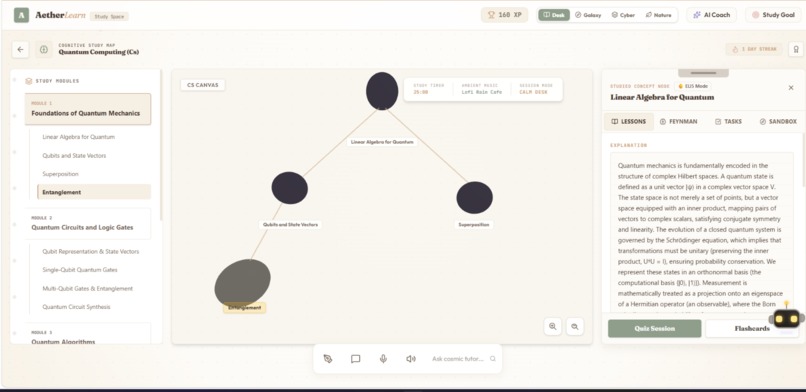Click the Superposition canvas node circle

[x=474, y=198]
